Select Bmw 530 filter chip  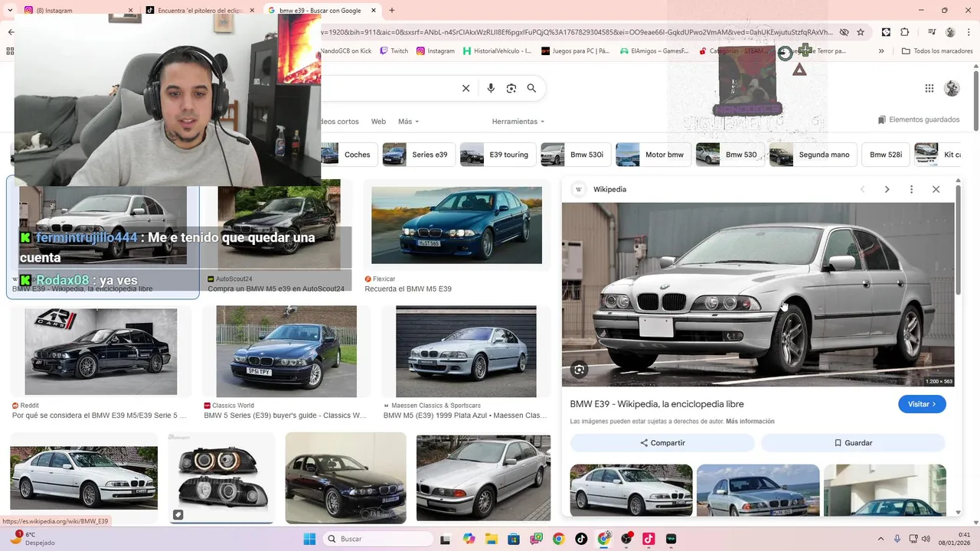[730, 155]
